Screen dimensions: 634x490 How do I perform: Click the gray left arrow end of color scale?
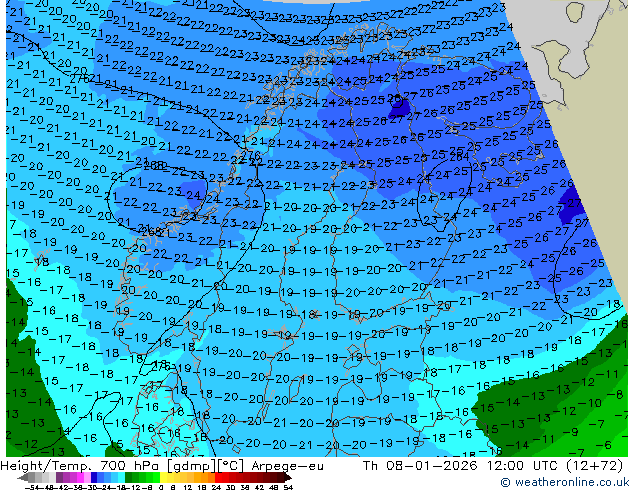coord(22,478)
